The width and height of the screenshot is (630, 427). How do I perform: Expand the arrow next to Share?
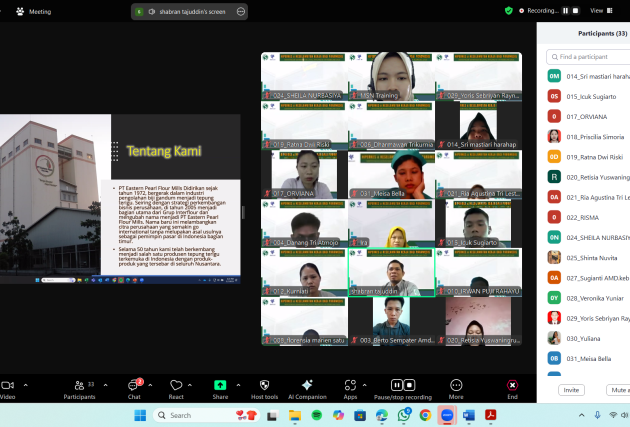pyautogui.click(x=238, y=384)
